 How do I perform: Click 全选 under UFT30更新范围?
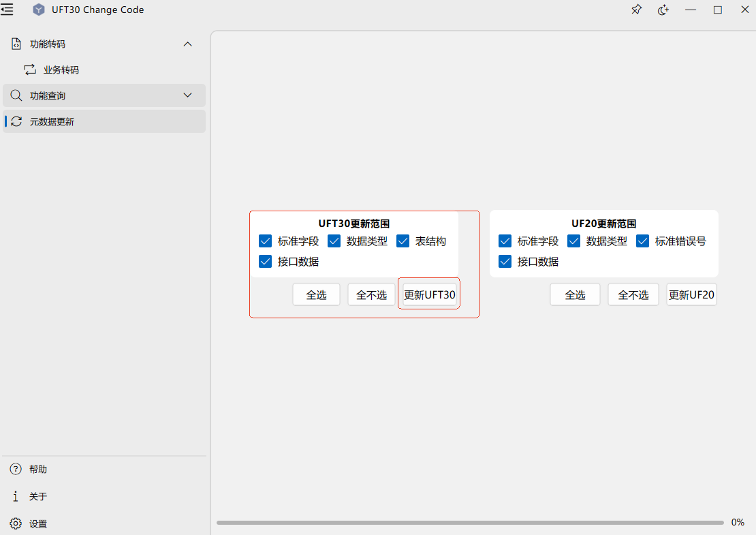tap(316, 294)
